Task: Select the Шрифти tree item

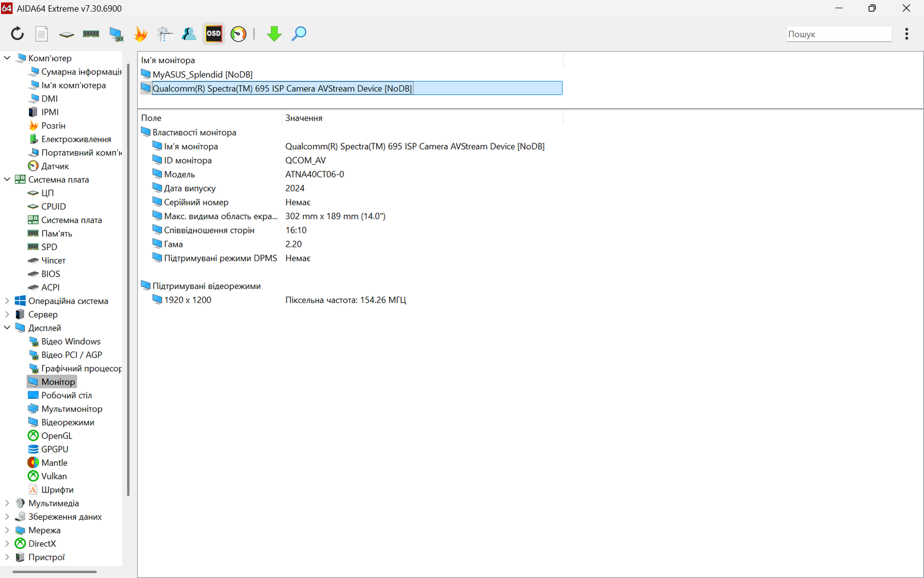Action: coord(51,490)
